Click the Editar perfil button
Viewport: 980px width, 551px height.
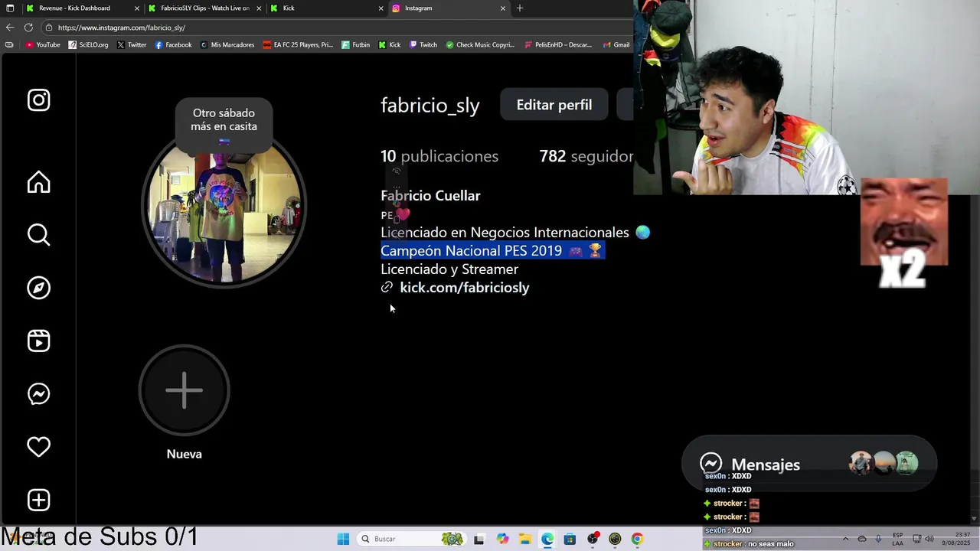554,105
